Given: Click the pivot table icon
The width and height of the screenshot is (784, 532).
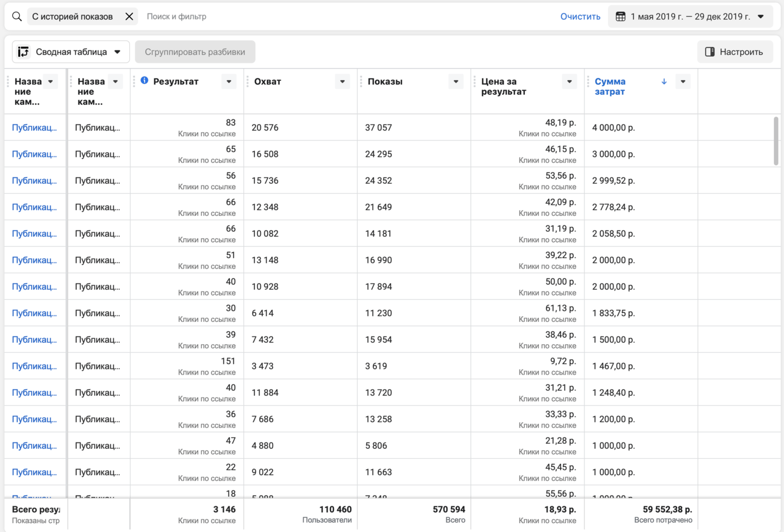Looking at the screenshot, I should coord(23,52).
